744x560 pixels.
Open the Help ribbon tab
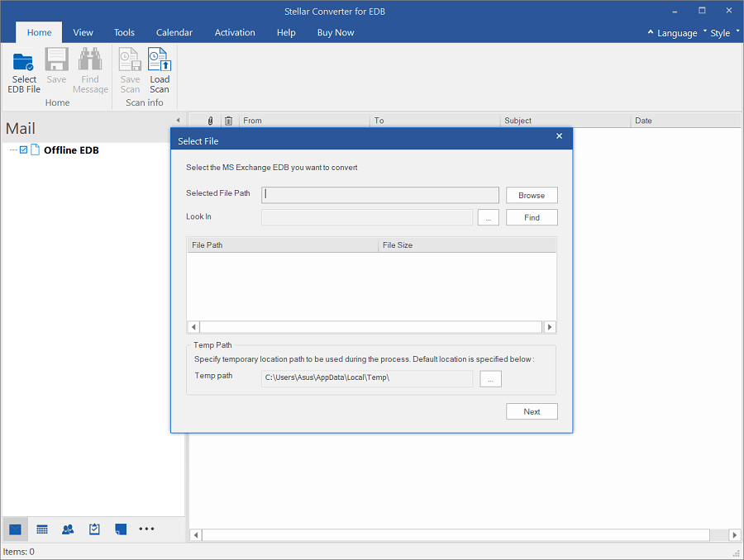click(286, 32)
